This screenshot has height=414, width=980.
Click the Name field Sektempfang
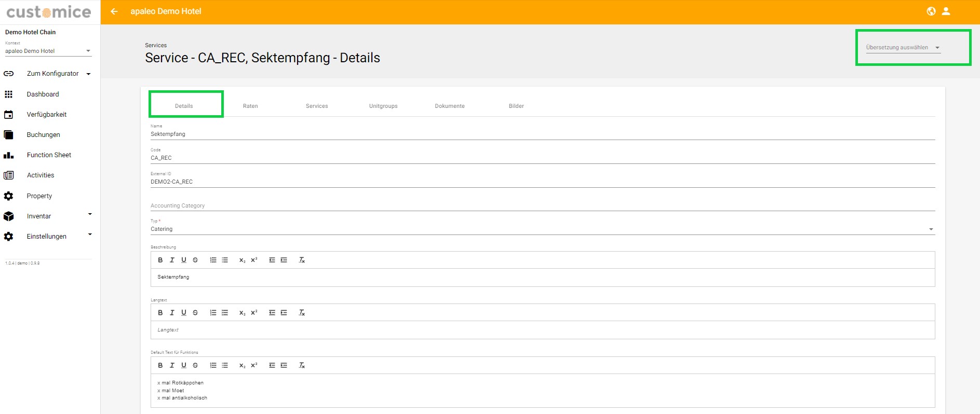pyautogui.click(x=543, y=134)
